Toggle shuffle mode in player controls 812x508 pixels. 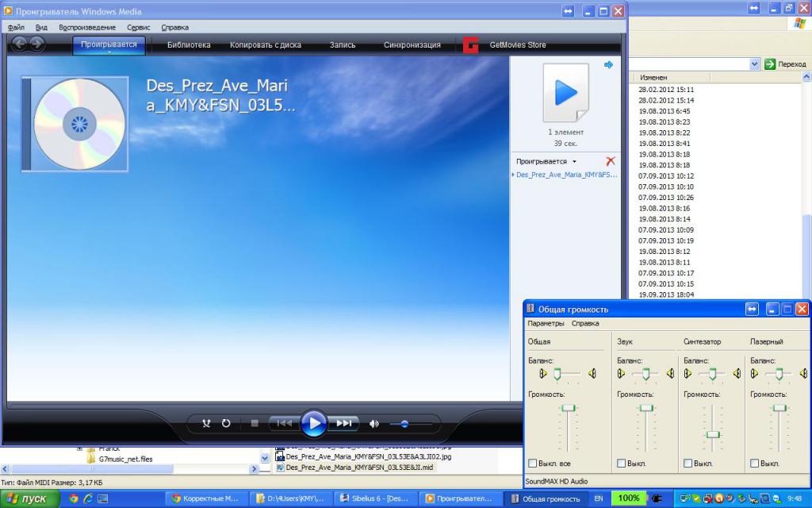[x=206, y=424]
